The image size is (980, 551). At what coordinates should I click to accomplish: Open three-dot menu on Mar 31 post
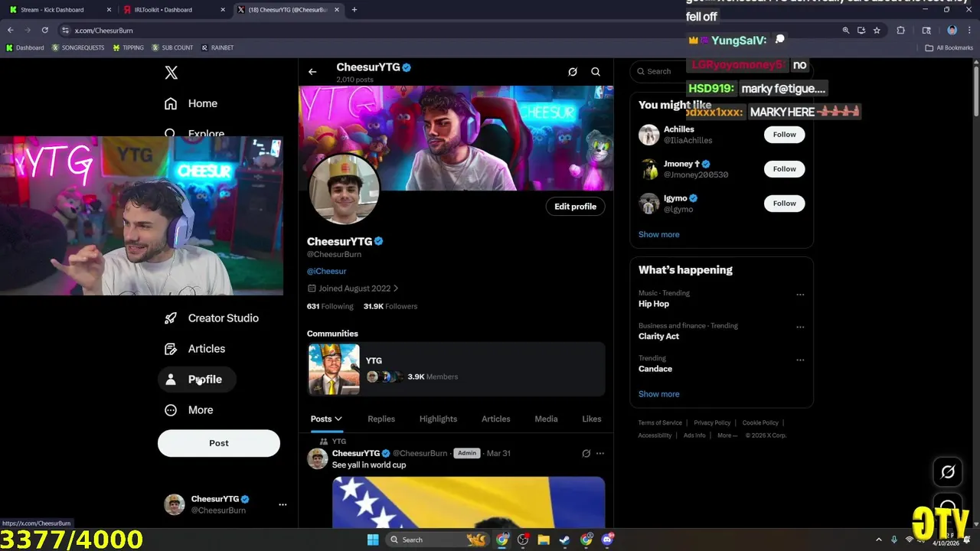point(600,453)
